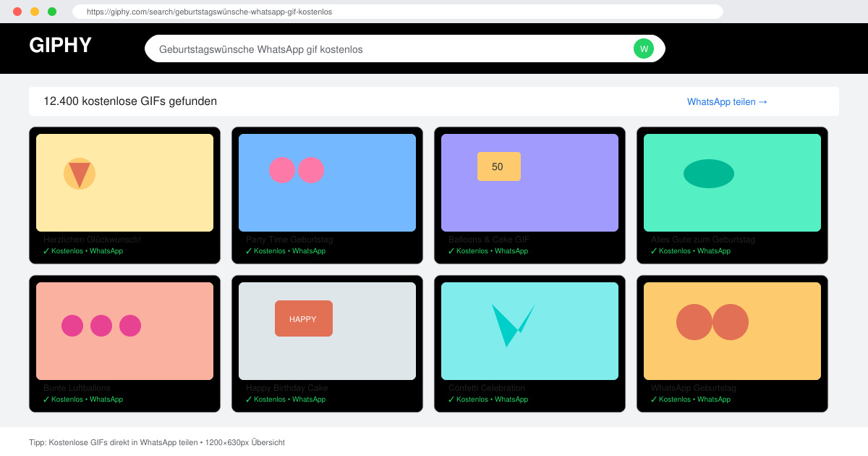Viewport: 868px width, 456px height.
Task: Open the WhatsApp Geburtstag GIF thumbnail
Action: click(x=732, y=331)
